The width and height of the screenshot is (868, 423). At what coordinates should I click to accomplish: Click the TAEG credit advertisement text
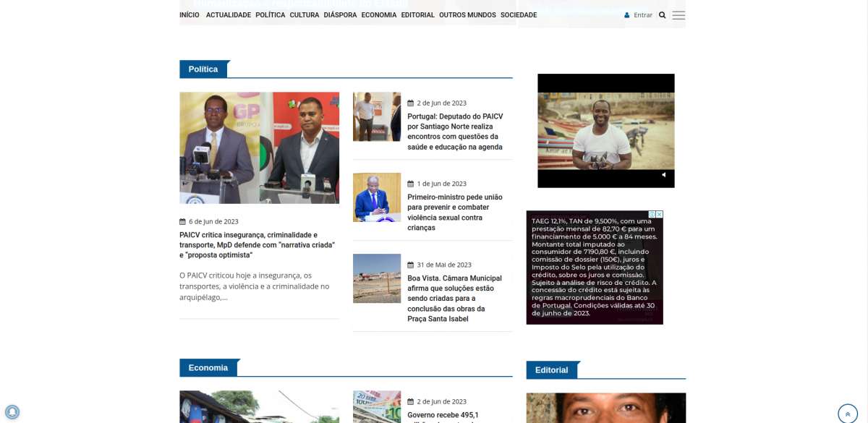click(x=595, y=268)
